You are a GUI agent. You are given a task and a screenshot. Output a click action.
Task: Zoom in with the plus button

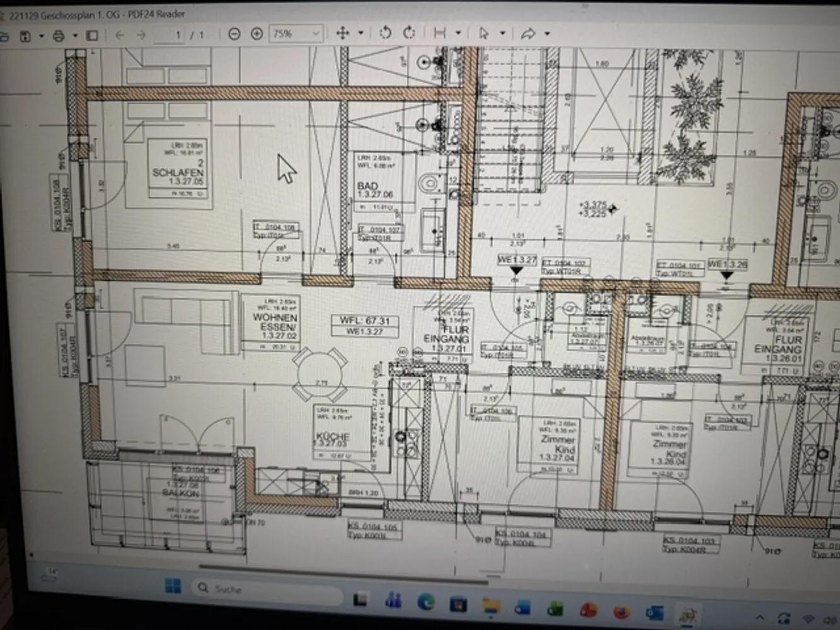[256, 34]
